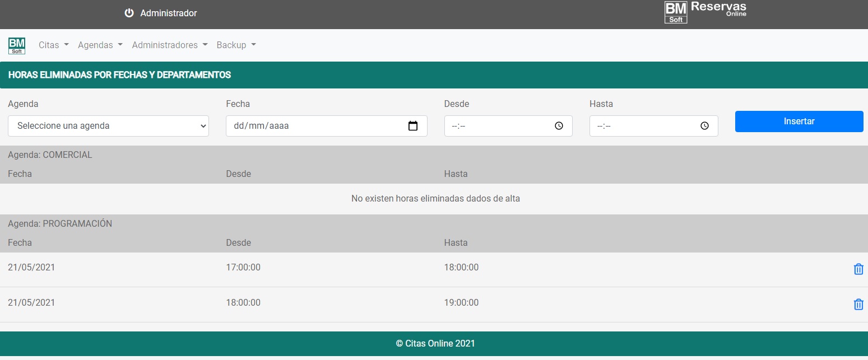Expand the Backup menu
The image size is (868, 360).
click(x=236, y=45)
